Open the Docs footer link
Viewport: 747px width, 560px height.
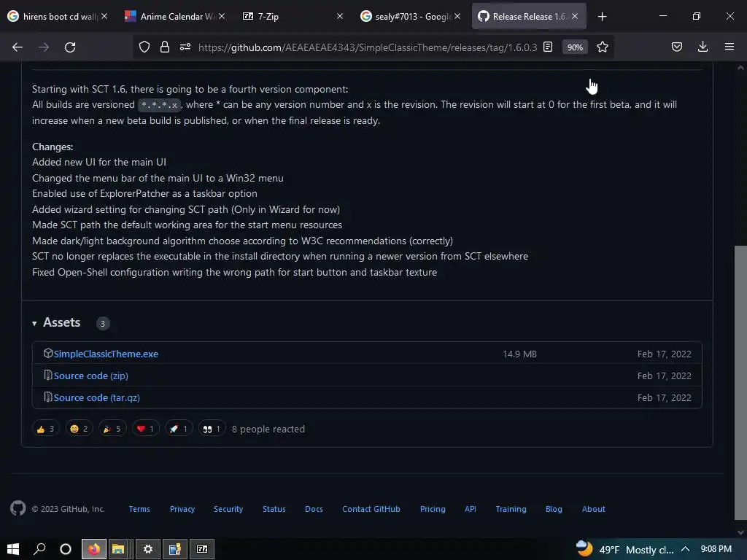314,509
